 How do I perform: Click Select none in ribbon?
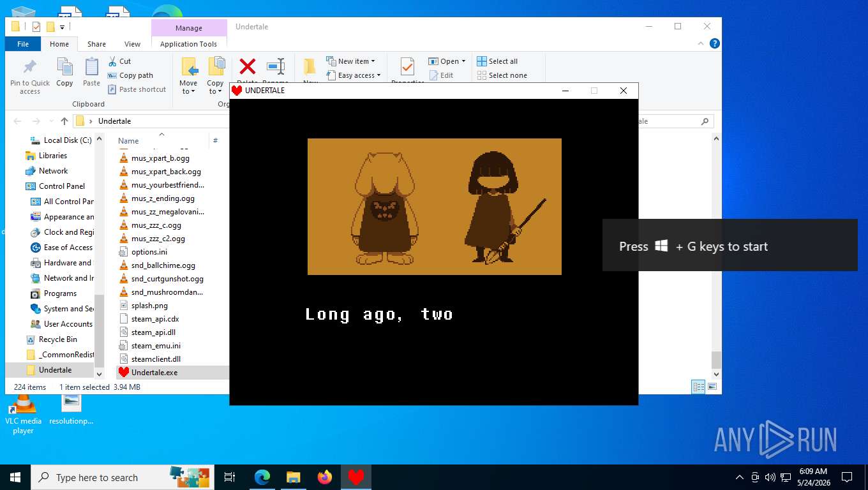click(x=502, y=75)
